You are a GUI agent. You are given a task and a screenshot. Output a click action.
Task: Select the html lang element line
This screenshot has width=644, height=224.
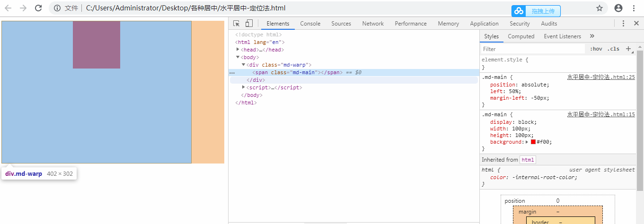coord(260,42)
